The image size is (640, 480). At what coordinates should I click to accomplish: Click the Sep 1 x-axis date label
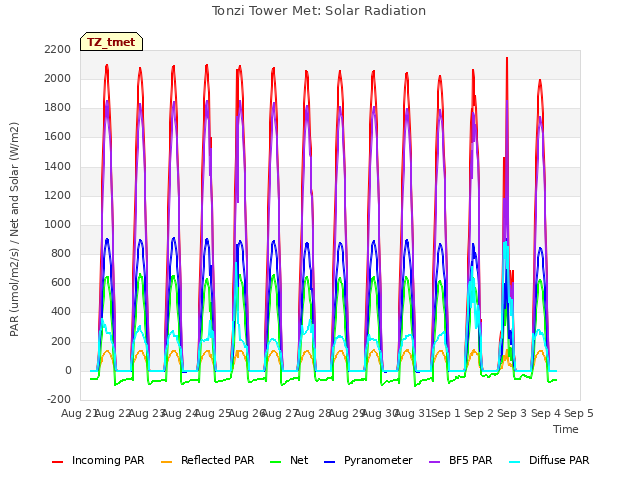point(446,413)
